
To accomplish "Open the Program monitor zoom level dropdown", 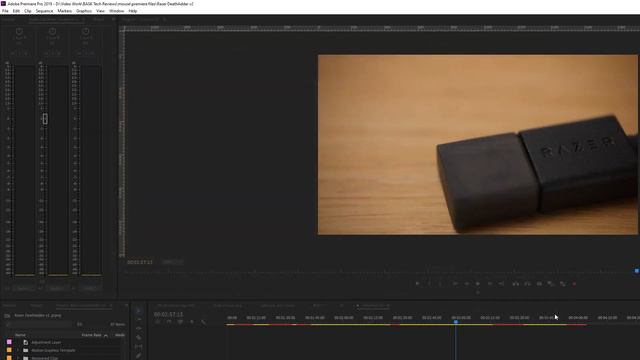I will coord(173,262).
